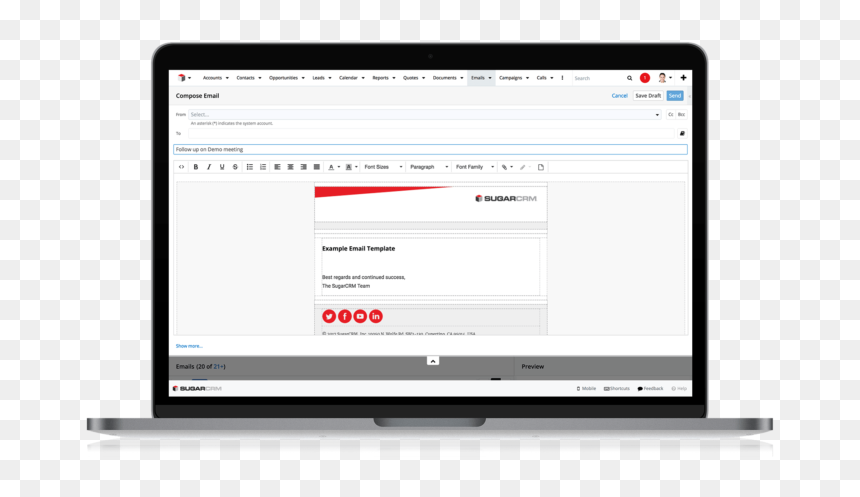Click the Show more link

pyautogui.click(x=189, y=346)
